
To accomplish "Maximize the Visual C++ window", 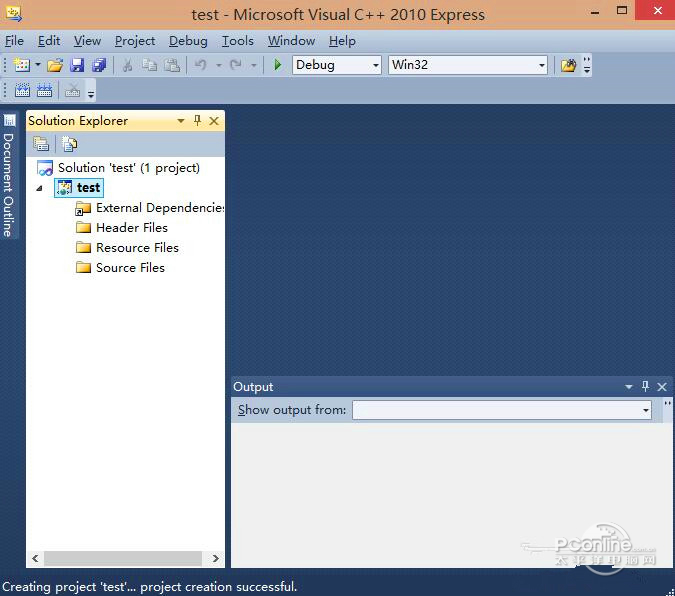I will [622, 10].
